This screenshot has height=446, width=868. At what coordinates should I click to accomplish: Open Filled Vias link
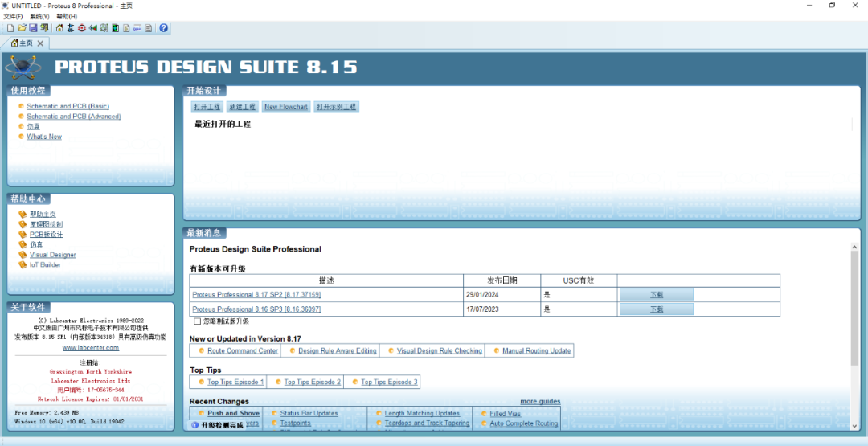click(x=506, y=413)
